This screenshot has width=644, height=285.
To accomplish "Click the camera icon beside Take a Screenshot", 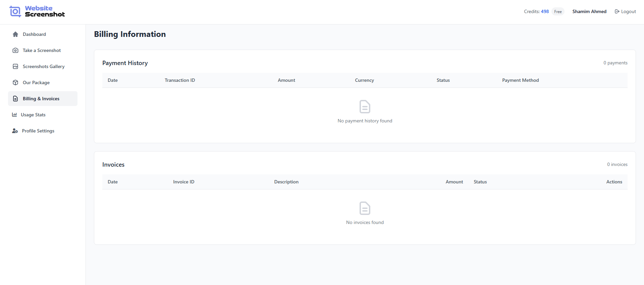I will click(x=15, y=50).
